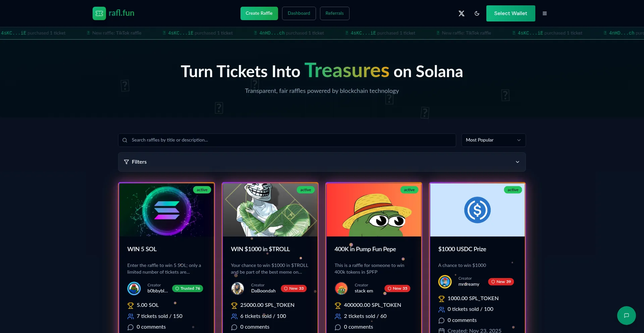
Task: Open the $1000 USDC Prize thumbnail
Action: click(x=477, y=210)
